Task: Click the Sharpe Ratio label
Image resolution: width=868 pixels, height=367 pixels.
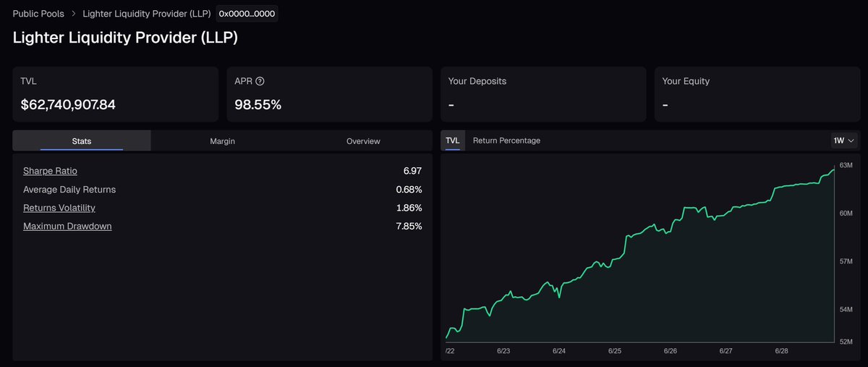Action: 50,171
